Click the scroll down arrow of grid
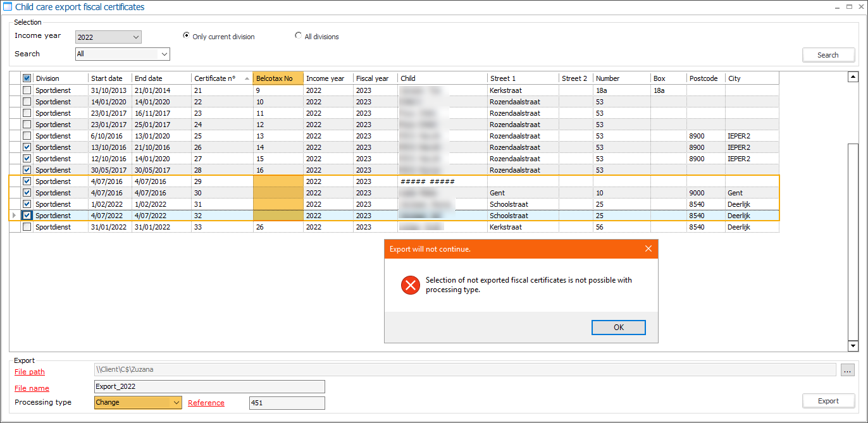 tap(853, 346)
